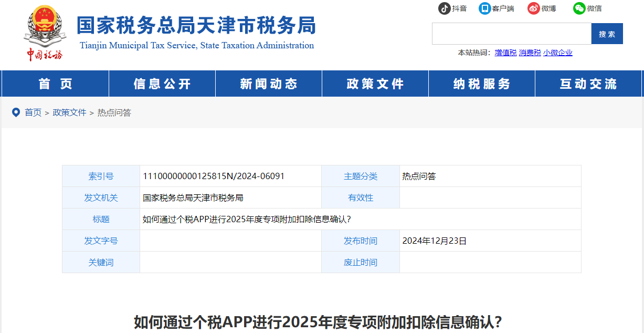
Task: Go to the 首页 navigation tab
Action: pyautogui.click(x=55, y=84)
